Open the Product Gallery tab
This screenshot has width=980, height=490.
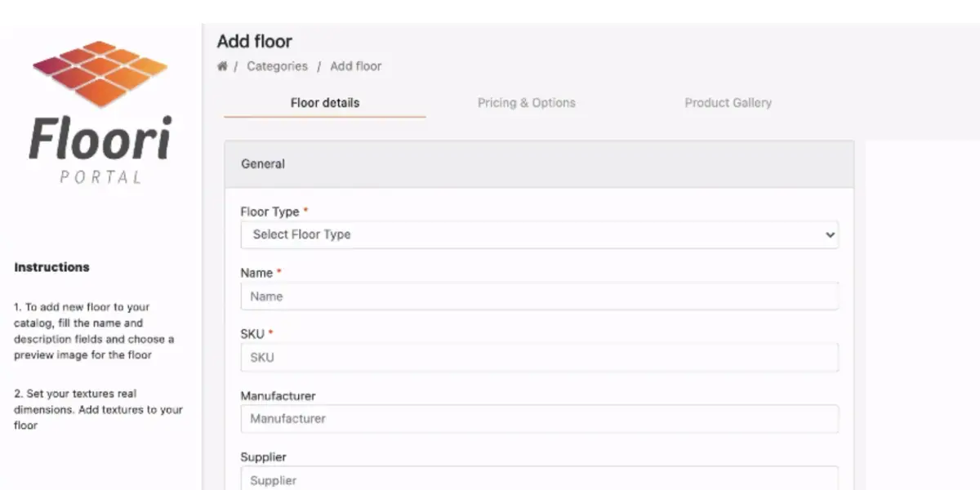pos(728,103)
